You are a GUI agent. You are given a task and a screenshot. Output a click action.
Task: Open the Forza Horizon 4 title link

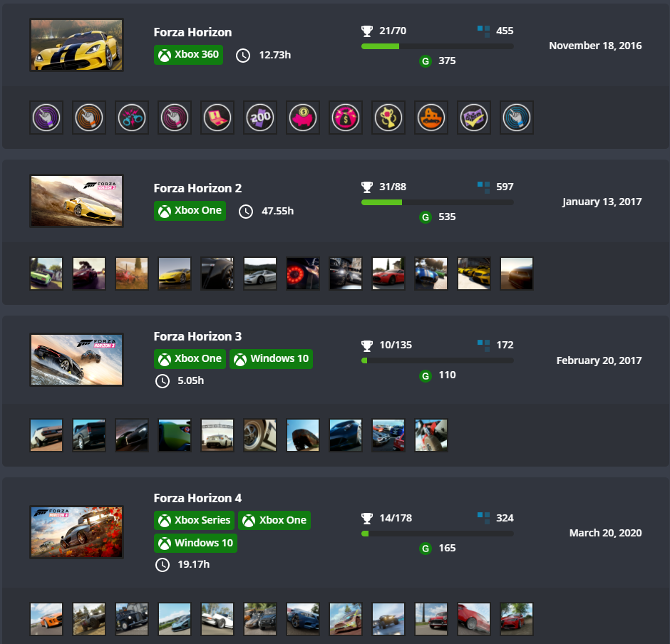197,499
